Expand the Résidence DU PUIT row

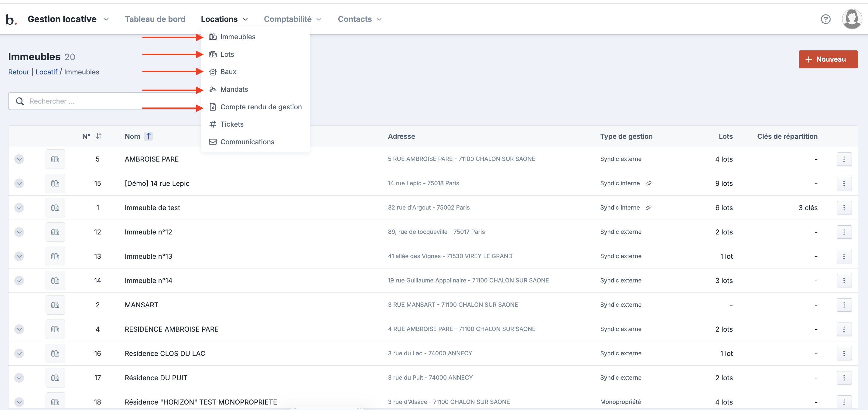point(19,378)
